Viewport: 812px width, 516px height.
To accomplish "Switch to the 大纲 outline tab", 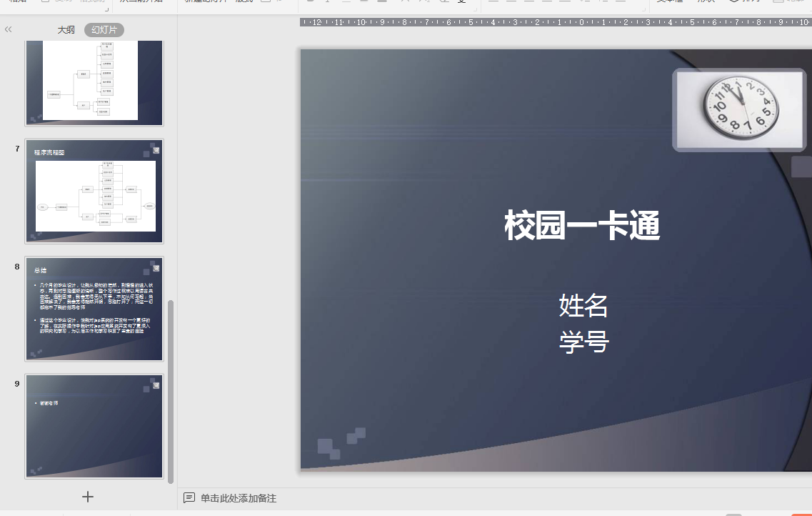I will tap(66, 30).
